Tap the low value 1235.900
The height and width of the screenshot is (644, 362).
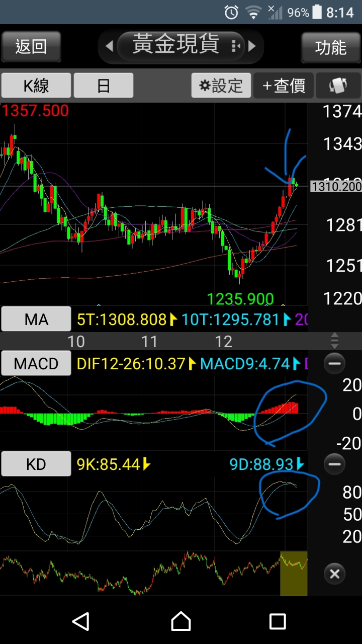tap(240, 299)
